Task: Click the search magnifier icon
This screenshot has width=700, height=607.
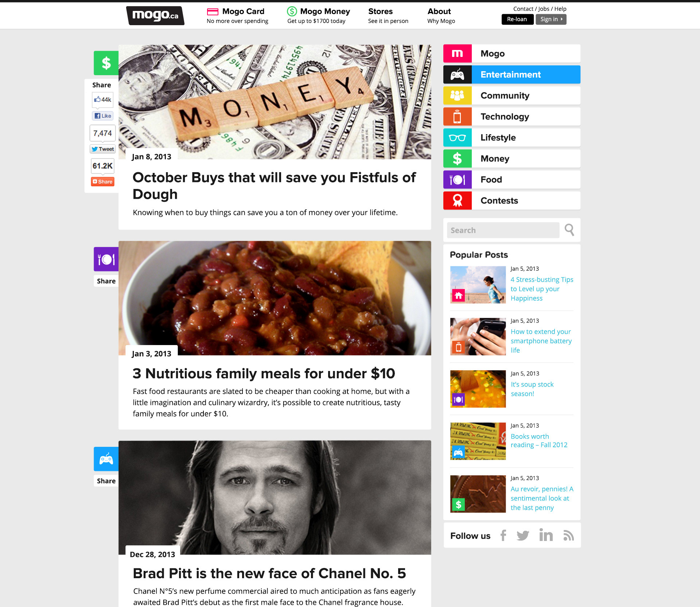Action: point(569,230)
